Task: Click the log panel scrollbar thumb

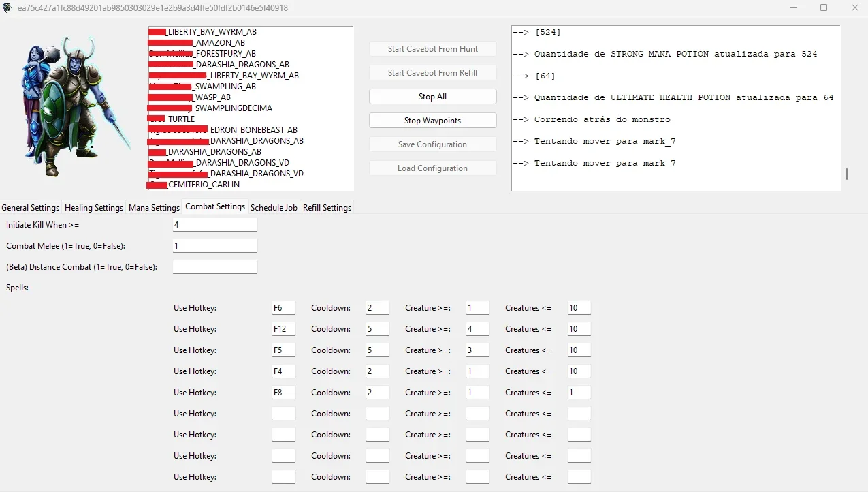Action: pyautogui.click(x=847, y=174)
